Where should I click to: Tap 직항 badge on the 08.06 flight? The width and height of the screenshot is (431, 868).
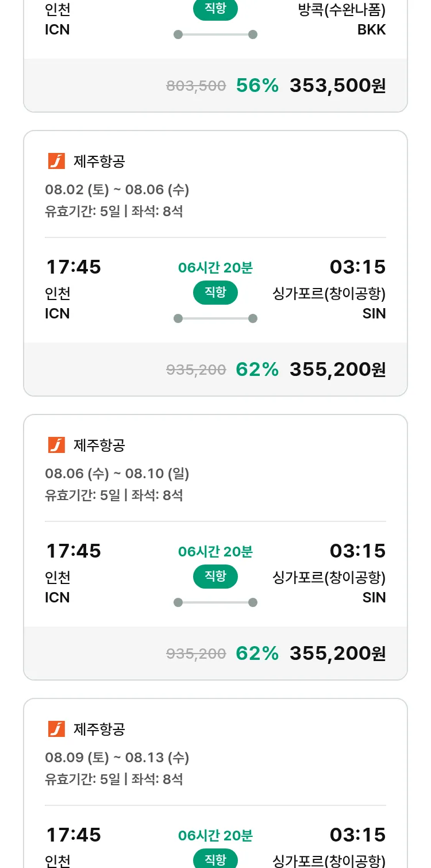(215, 577)
